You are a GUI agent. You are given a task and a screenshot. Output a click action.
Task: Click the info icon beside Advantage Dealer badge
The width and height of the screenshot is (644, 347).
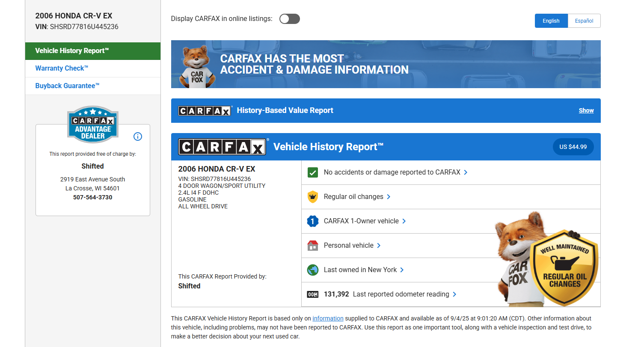click(138, 136)
